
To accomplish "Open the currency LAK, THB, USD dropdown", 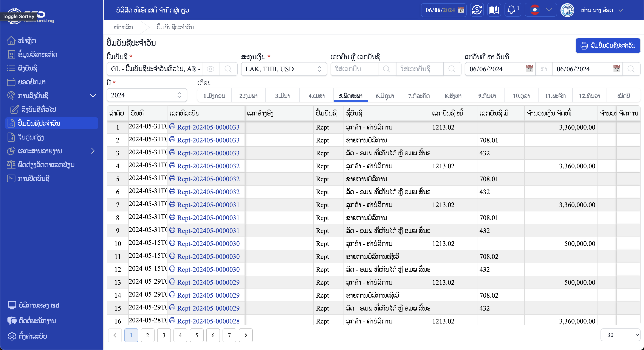I will 284,69.
